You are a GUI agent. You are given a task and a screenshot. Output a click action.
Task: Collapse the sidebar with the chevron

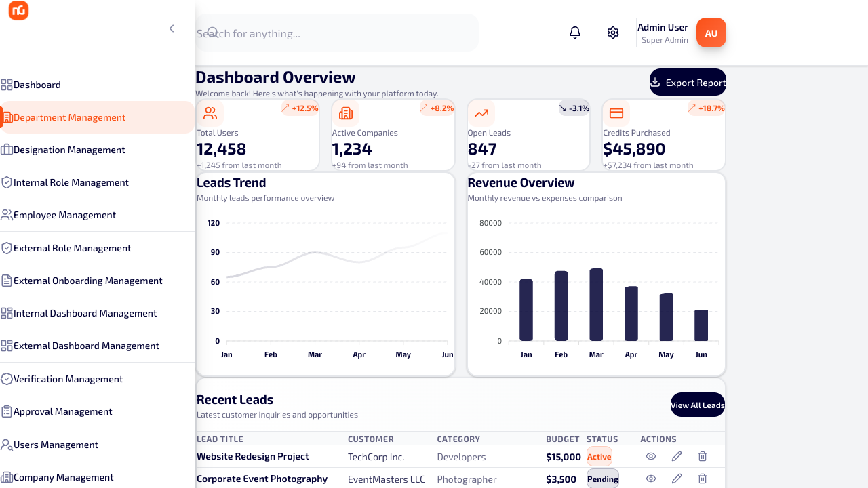coord(172,28)
